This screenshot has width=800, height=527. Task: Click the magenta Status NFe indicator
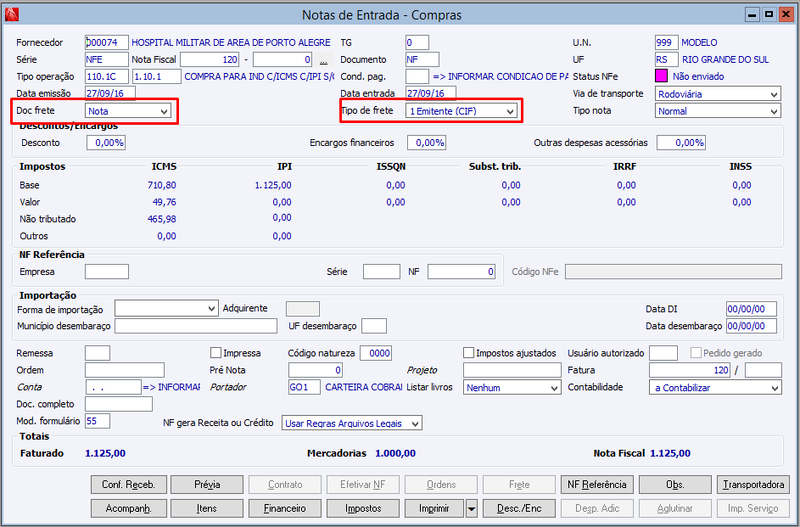[661, 77]
